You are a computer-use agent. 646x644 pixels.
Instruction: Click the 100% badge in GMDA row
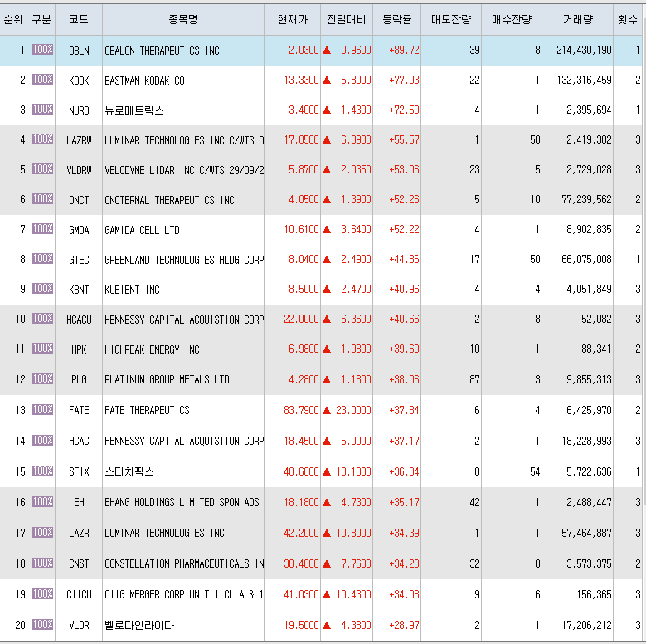[x=42, y=228]
